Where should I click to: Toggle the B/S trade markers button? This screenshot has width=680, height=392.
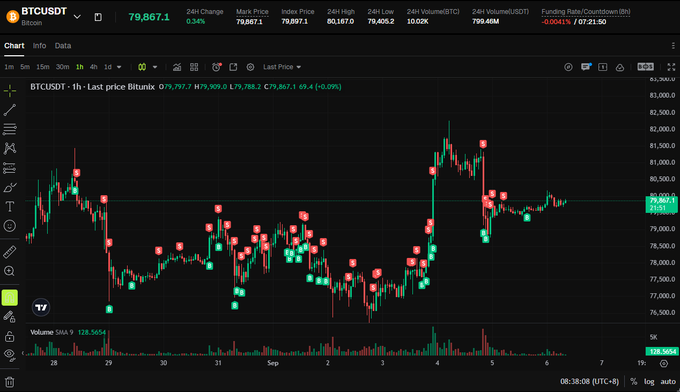tap(645, 67)
